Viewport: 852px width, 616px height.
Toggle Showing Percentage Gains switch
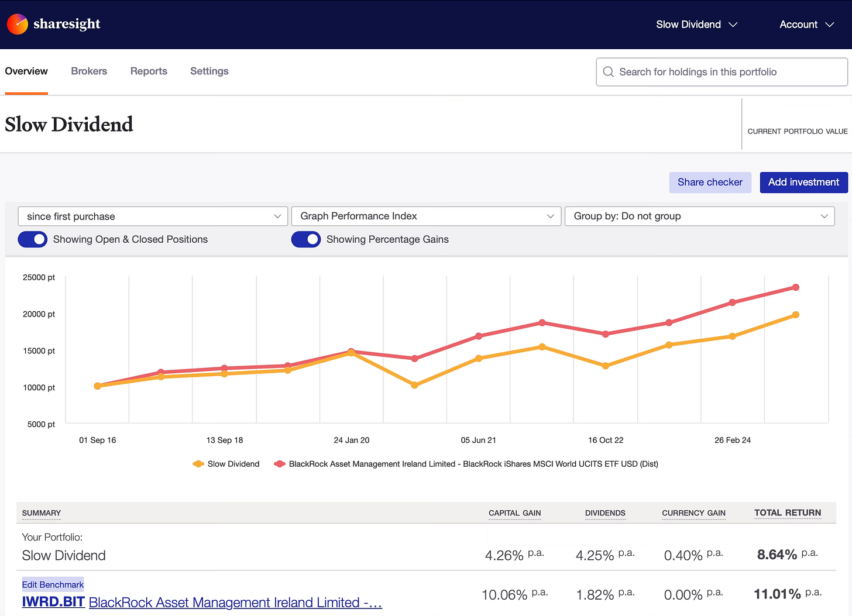[306, 239]
